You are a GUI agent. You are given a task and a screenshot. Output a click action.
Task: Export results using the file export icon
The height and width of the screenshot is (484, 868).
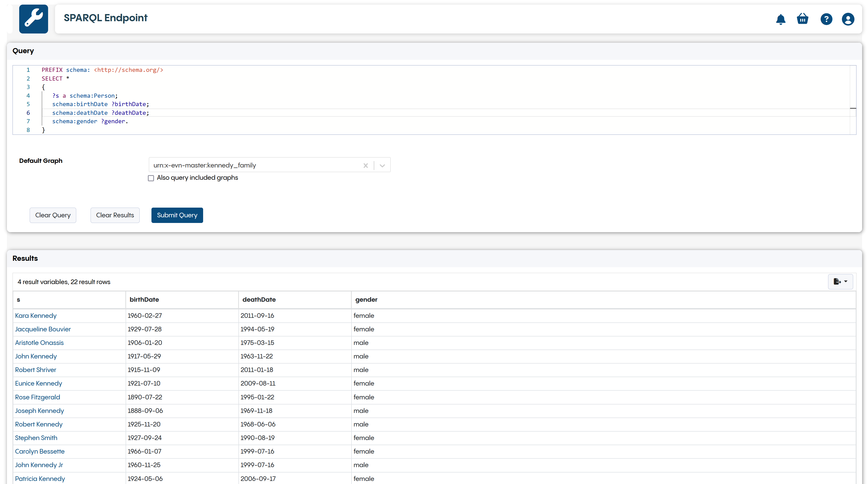(837, 282)
